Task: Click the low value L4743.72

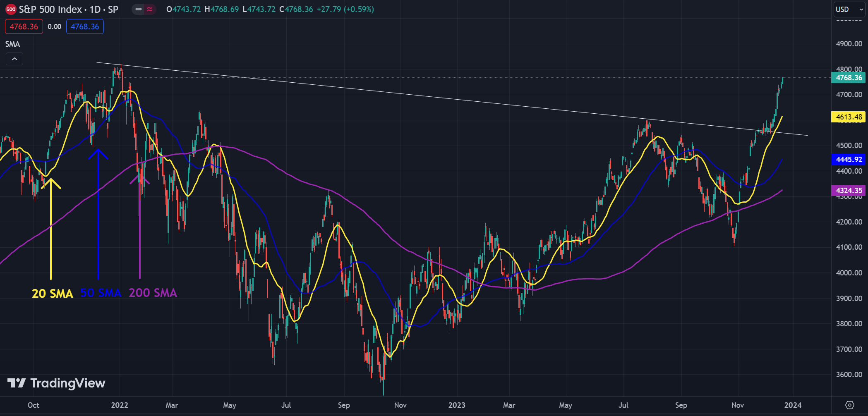Action: [259, 9]
